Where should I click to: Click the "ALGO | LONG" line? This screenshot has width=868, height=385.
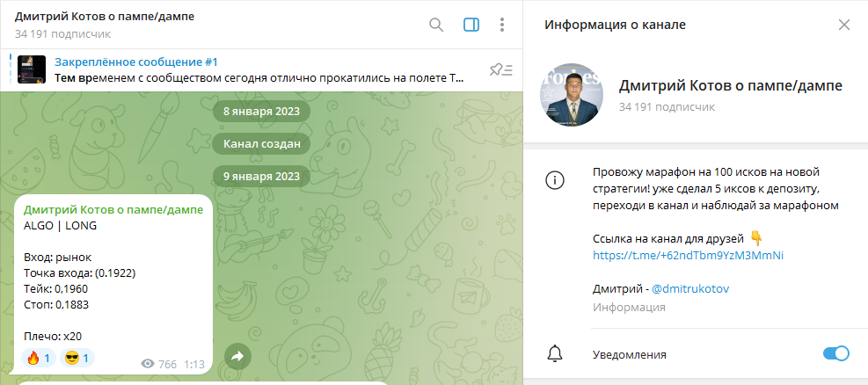[61, 226]
